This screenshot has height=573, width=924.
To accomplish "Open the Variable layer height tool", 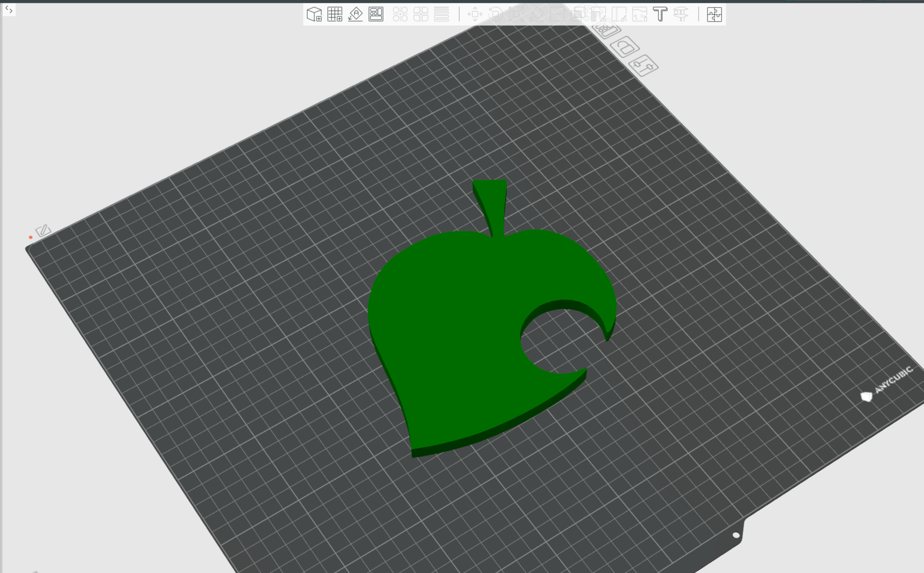I will pos(441,14).
